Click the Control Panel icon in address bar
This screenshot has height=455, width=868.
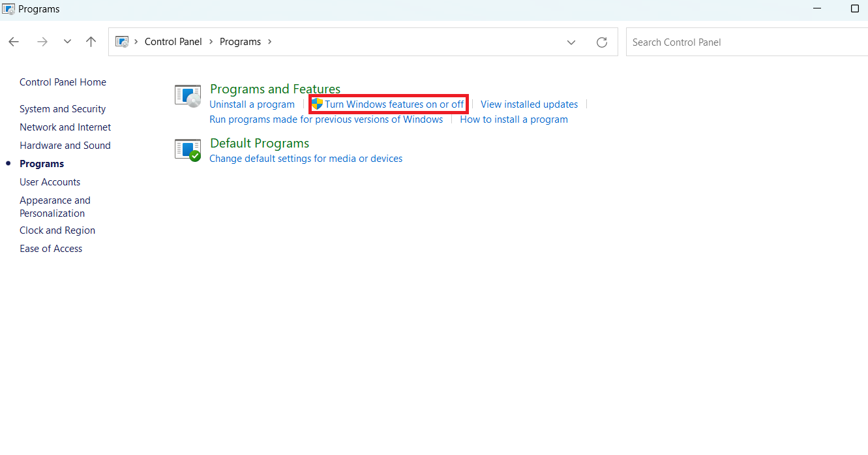(x=122, y=42)
